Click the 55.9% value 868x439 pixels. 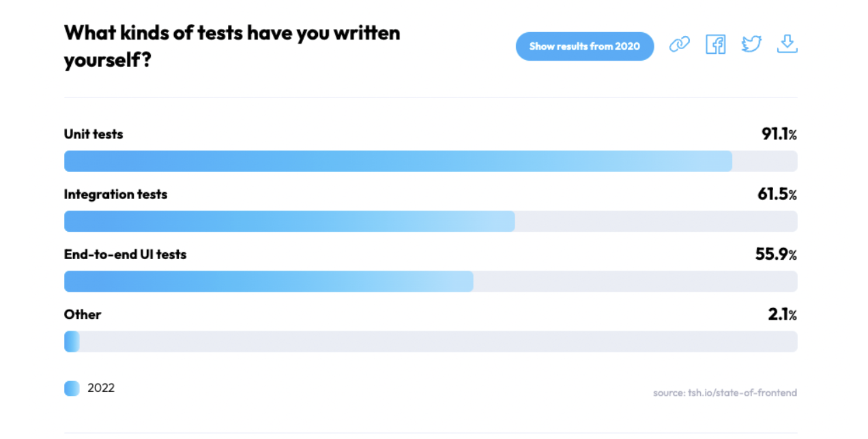click(776, 254)
